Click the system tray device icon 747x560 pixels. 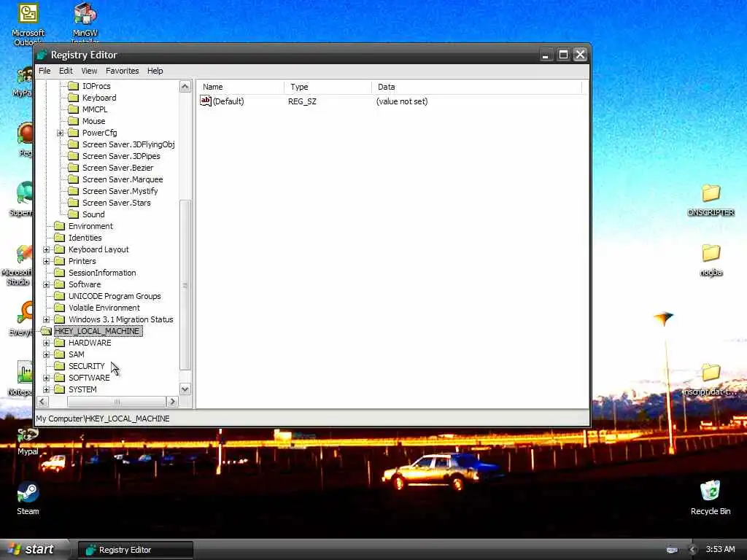(672, 550)
